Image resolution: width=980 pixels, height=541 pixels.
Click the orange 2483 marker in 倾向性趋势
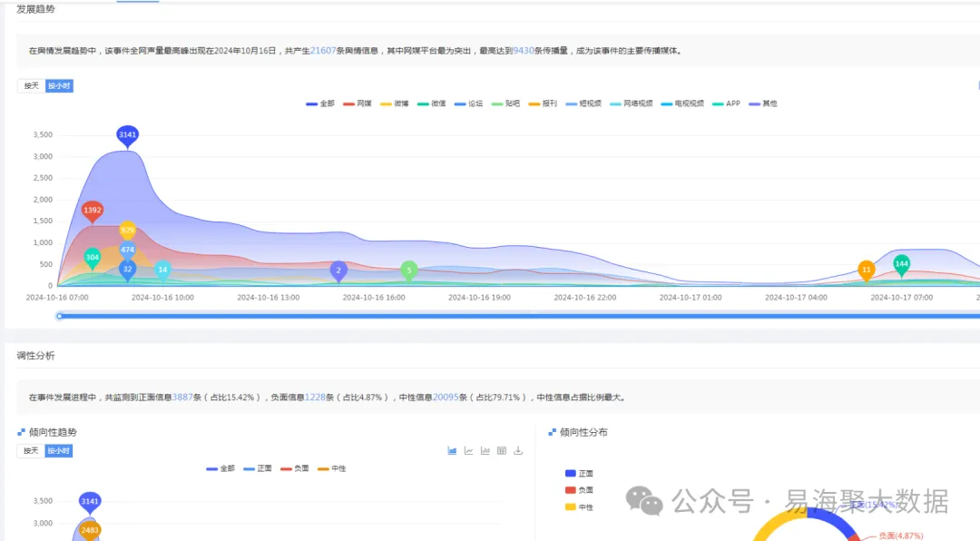[90, 530]
